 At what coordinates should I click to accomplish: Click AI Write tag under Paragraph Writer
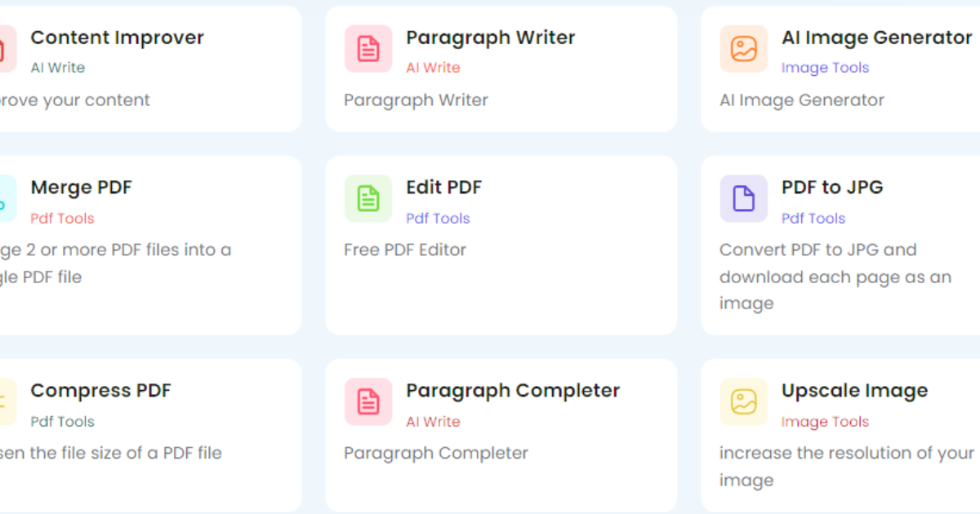coord(433,68)
